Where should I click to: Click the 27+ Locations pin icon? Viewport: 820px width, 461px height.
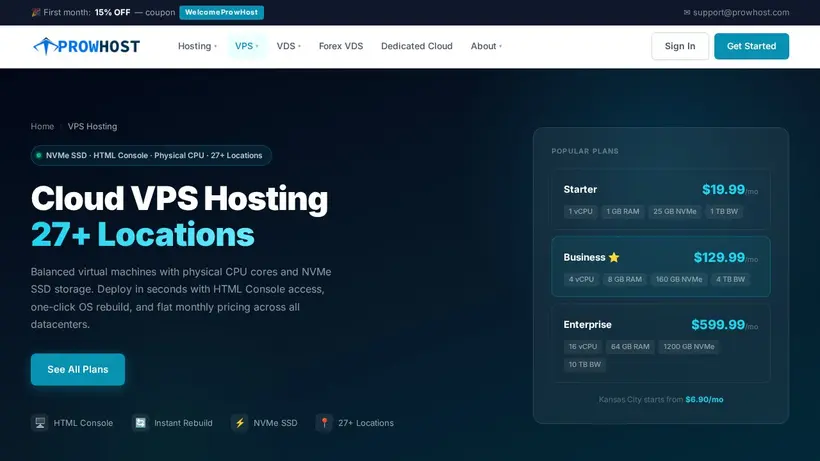324,422
